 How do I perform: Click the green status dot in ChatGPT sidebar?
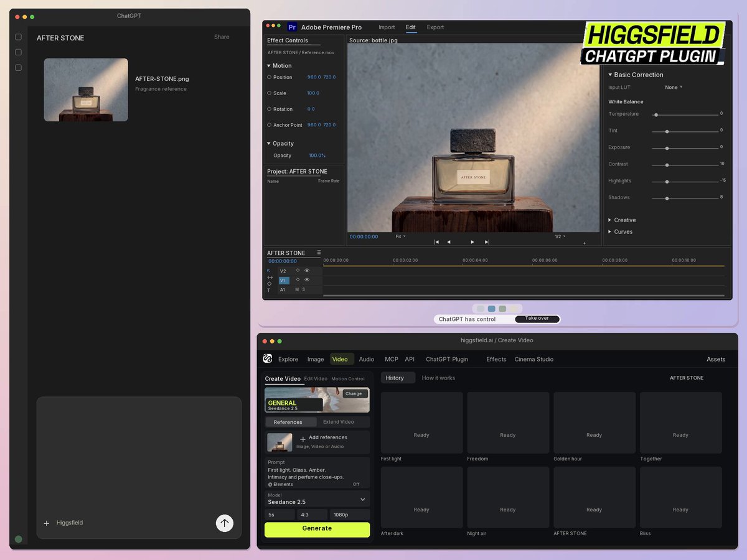[18, 539]
